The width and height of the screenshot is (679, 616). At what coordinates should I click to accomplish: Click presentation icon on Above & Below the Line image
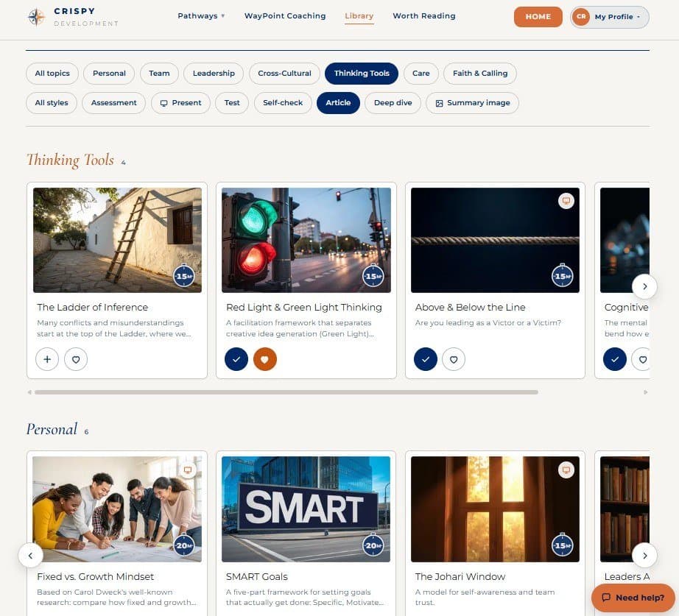tap(566, 201)
